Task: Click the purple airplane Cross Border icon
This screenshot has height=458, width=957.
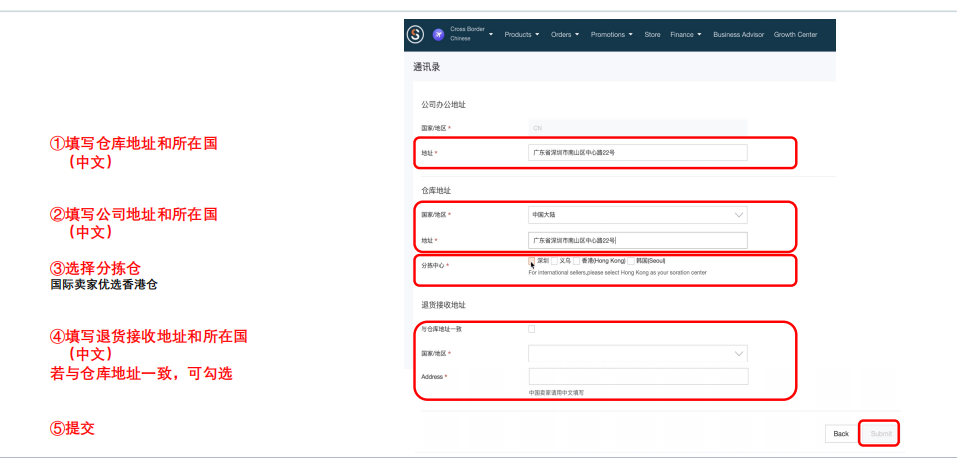Action: pyautogui.click(x=439, y=34)
